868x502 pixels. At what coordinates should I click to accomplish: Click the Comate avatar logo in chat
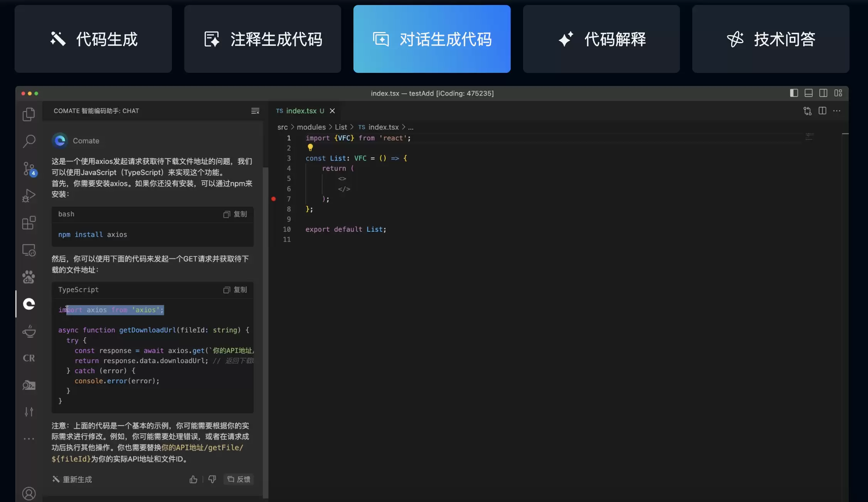coord(60,141)
